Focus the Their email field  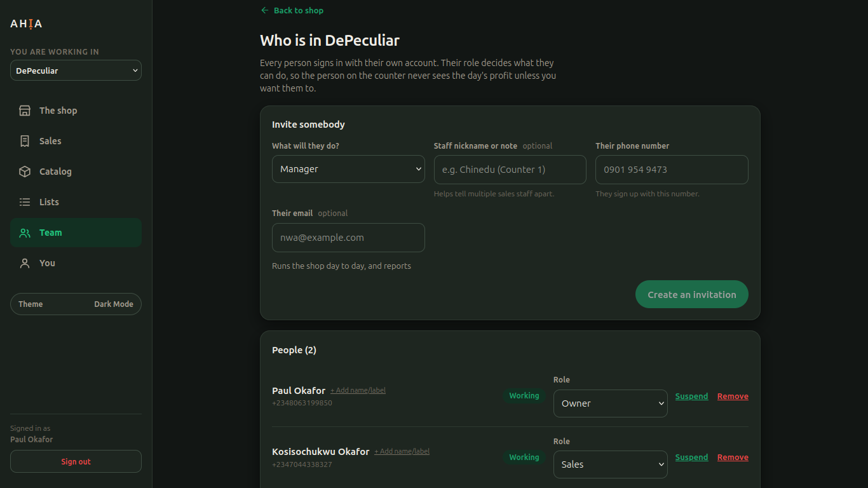pos(348,238)
